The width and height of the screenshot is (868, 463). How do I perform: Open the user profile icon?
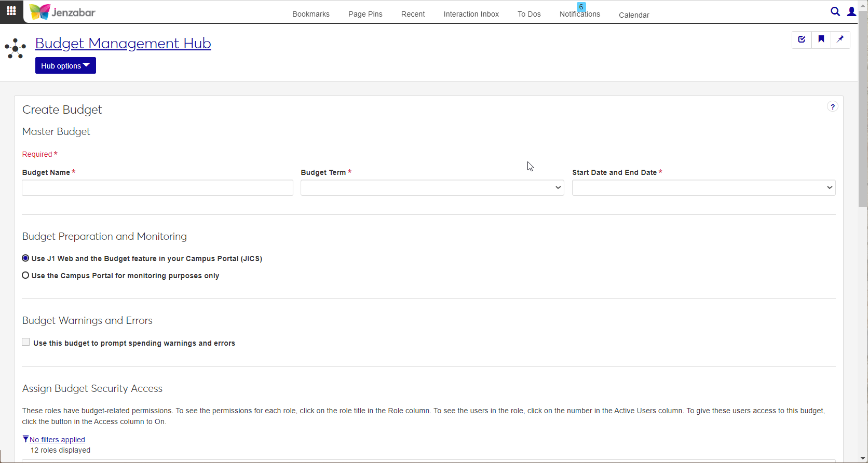point(851,11)
